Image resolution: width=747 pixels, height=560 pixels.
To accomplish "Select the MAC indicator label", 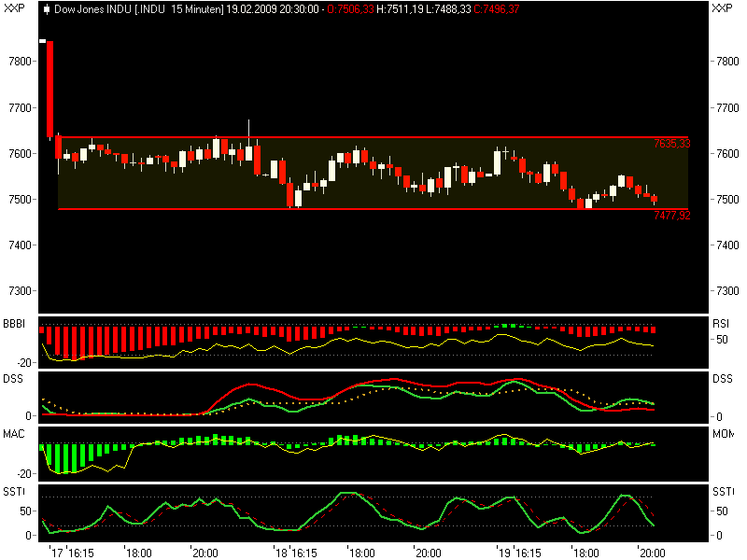I will [x=14, y=434].
